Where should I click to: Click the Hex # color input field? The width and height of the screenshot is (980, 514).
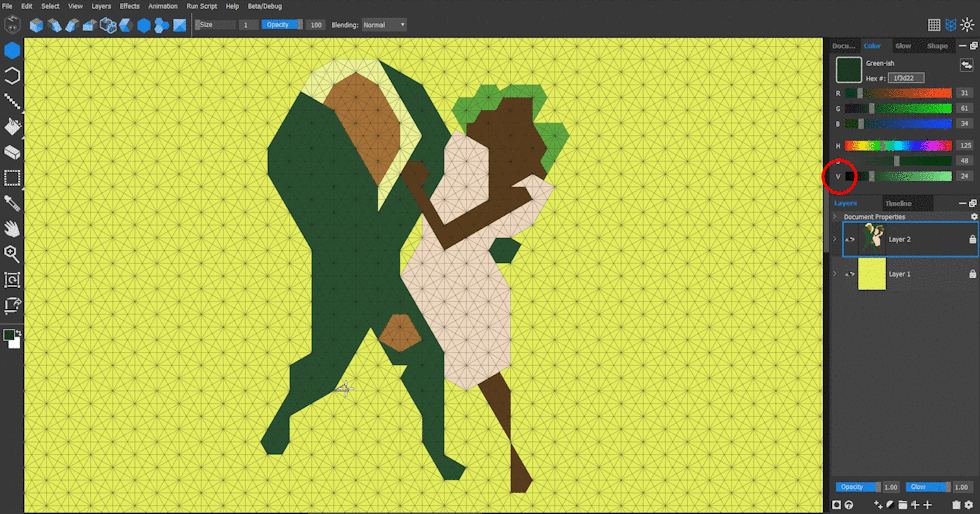907,77
